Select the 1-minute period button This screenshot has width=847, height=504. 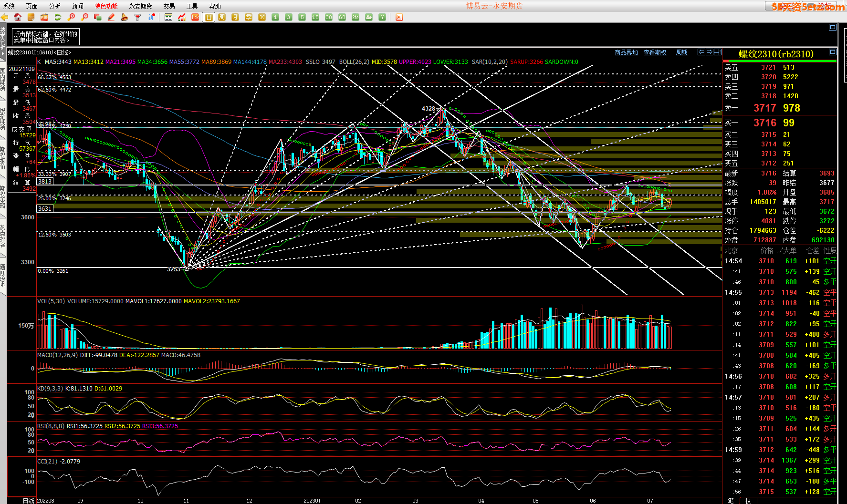click(x=275, y=17)
